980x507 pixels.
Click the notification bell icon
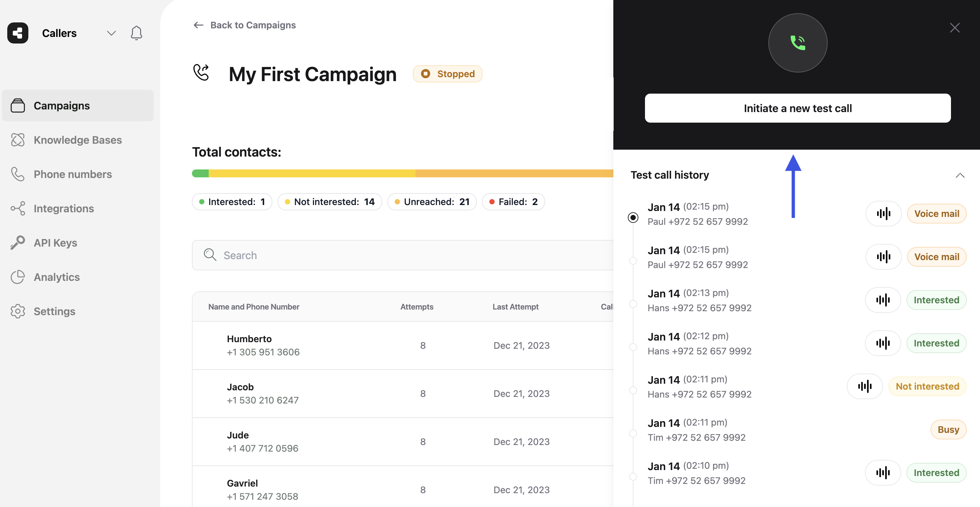pos(136,33)
